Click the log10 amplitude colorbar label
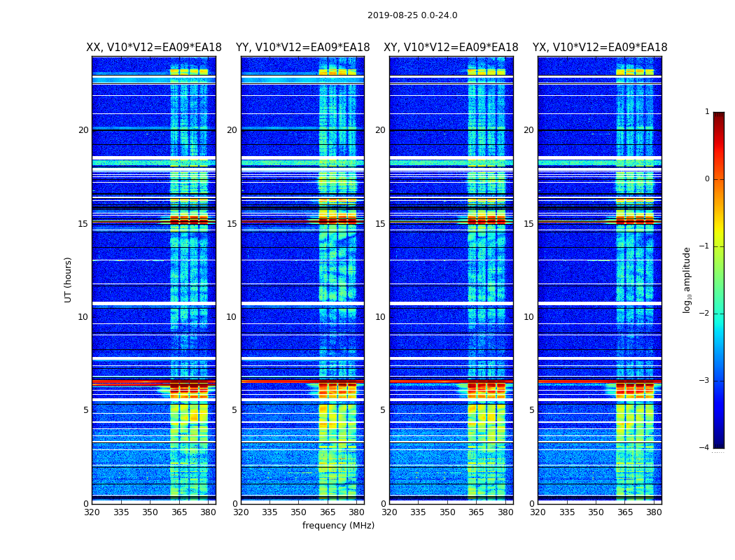 pyautogui.click(x=687, y=279)
